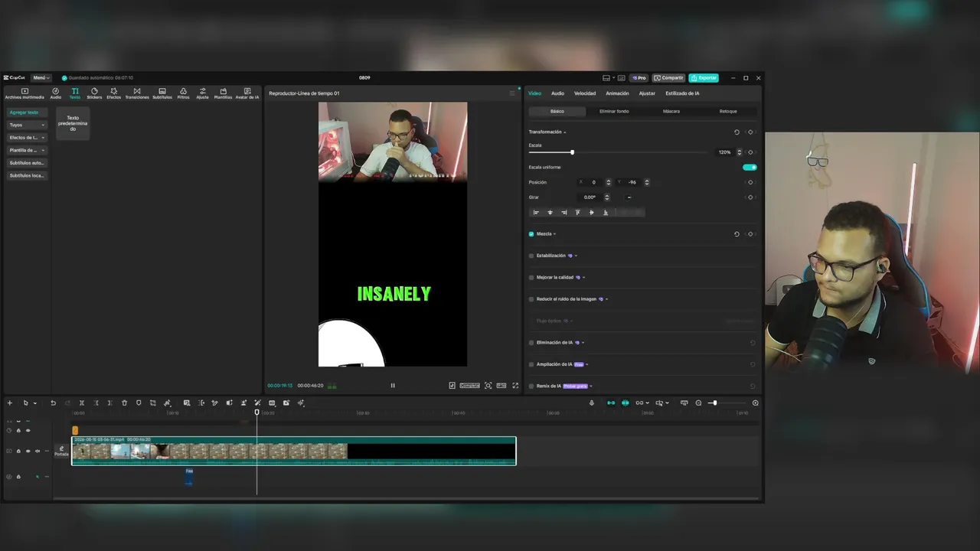The height and width of the screenshot is (551, 980).
Task: Reset the Mezcla settings
Action: tap(737, 234)
